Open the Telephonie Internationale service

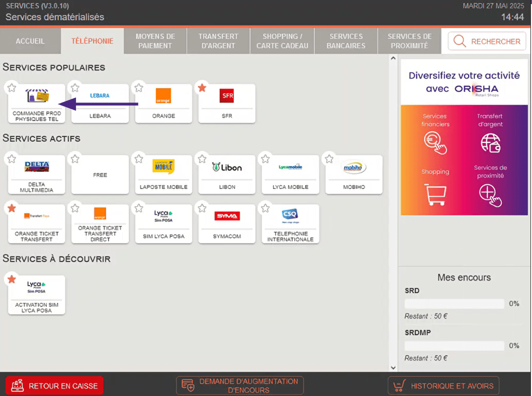point(290,224)
